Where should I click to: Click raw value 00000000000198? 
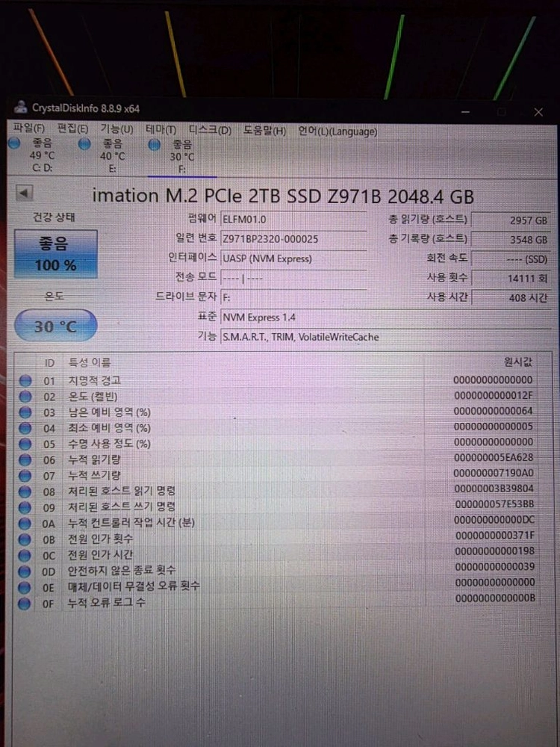(495, 551)
